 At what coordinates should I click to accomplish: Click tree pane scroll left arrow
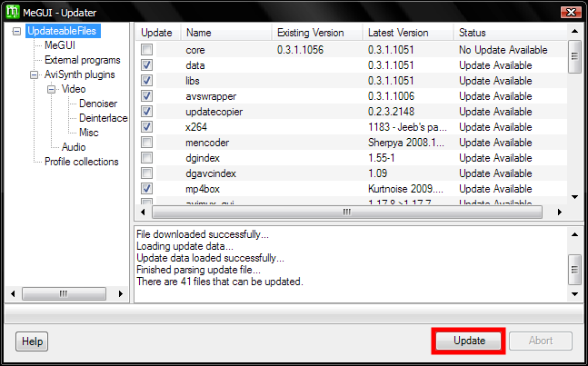click(13, 293)
